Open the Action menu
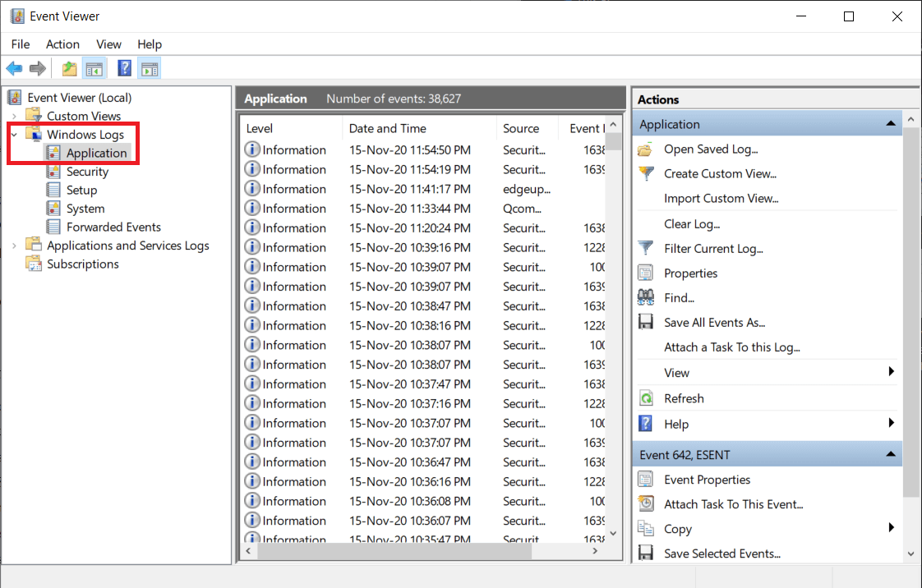The height and width of the screenshot is (588, 922). click(x=62, y=44)
